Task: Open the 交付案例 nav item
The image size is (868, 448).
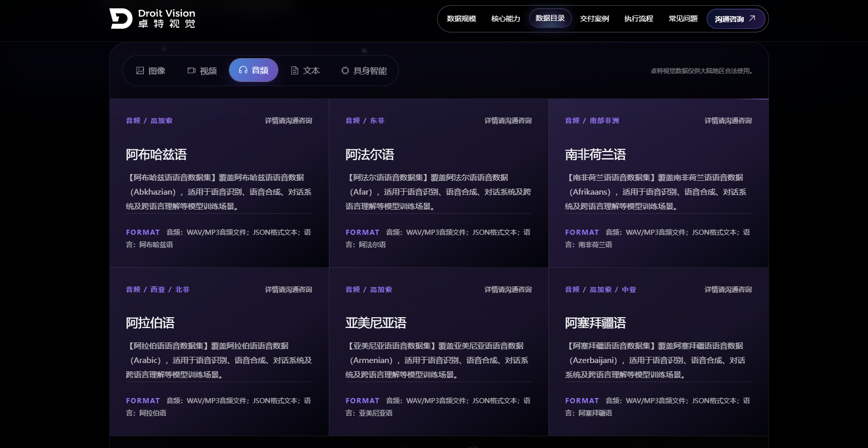Action: pyautogui.click(x=594, y=19)
